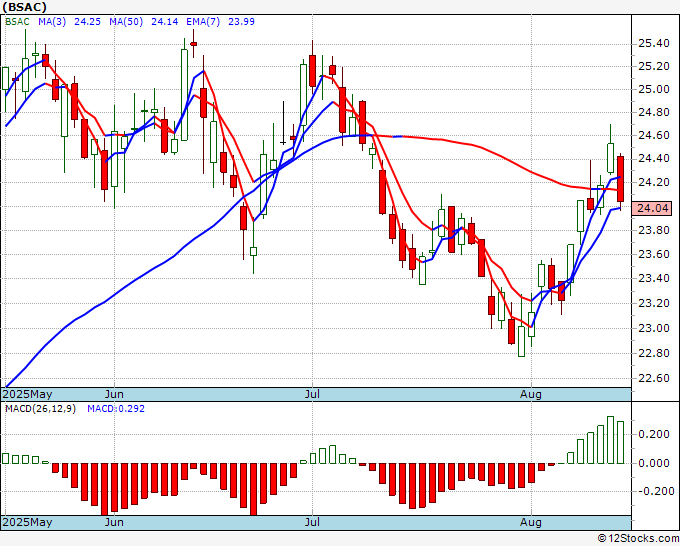Click the 23.20 price axis label
This screenshot has height=546, width=680.
click(654, 303)
